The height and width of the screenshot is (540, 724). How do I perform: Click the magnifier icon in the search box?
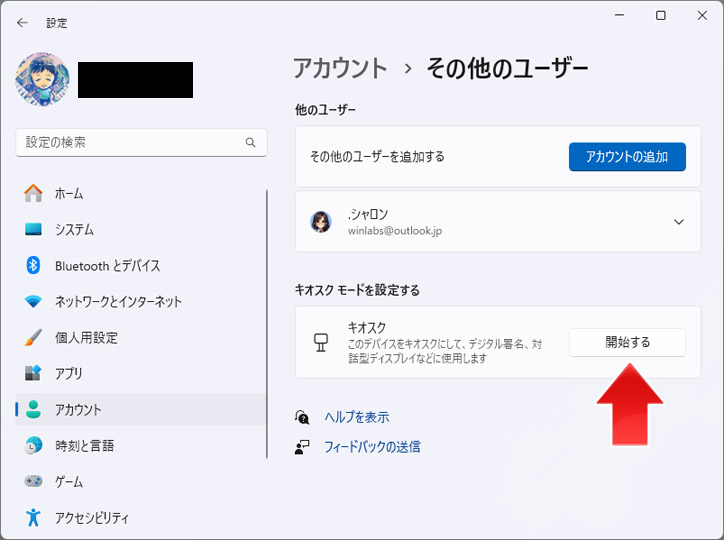pos(250,143)
